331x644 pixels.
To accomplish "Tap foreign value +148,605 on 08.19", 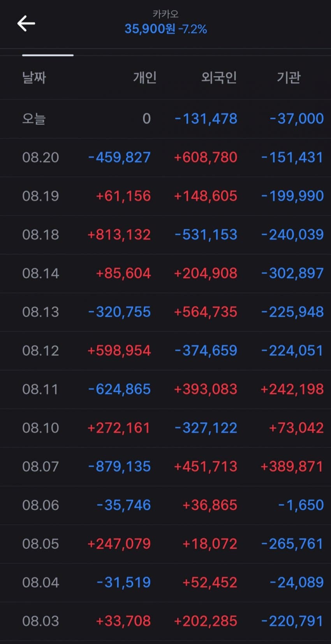I will 206,196.
